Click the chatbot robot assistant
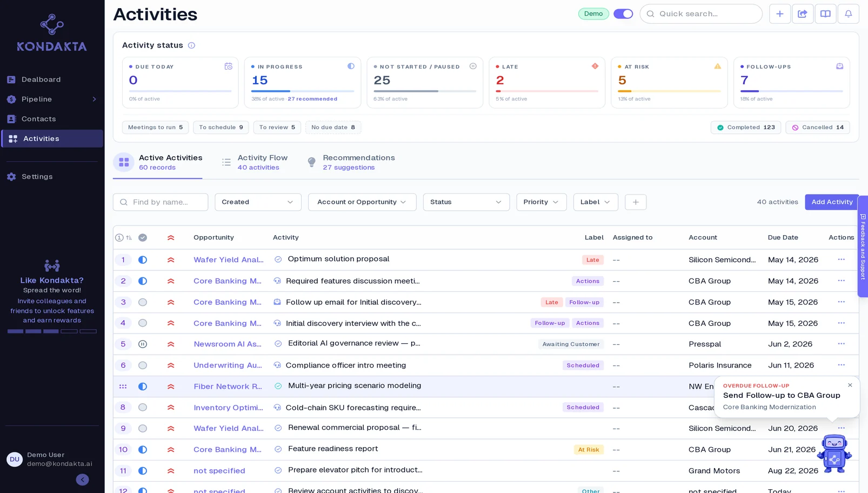The width and height of the screenshot is (868, 493). pos(834,453)
